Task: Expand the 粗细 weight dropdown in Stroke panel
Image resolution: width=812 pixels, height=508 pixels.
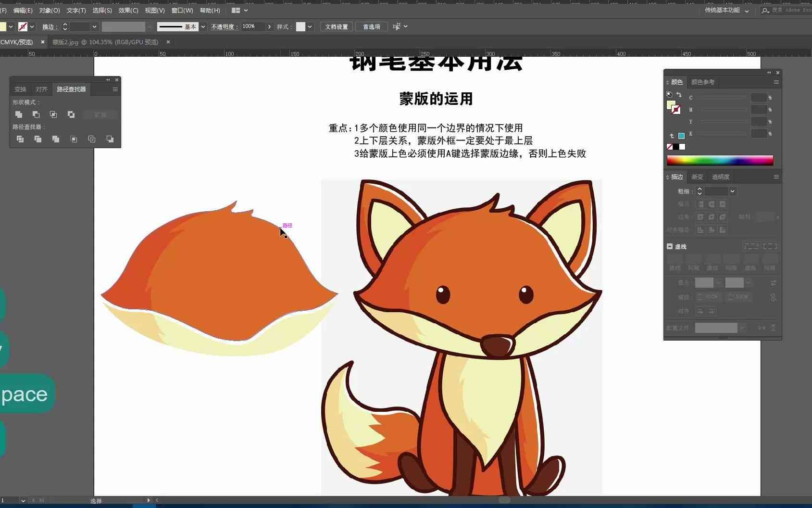Action: (733, 191)
